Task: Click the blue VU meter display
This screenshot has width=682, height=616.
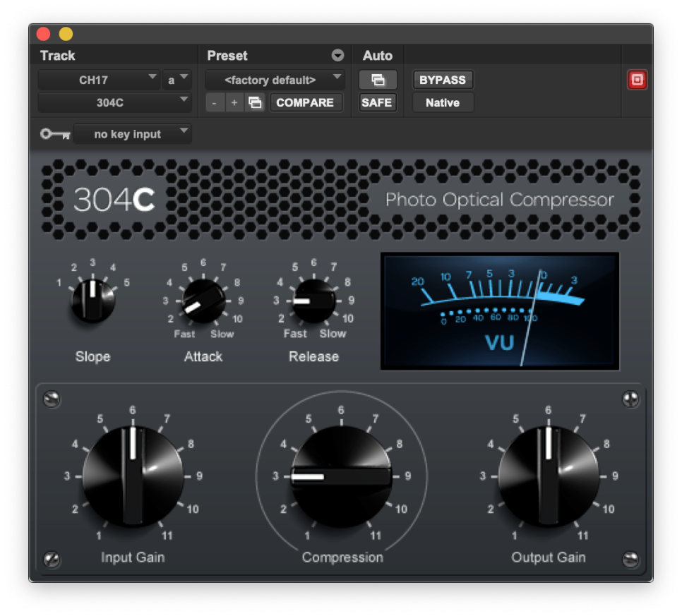Action: click(x=500, y=310)
